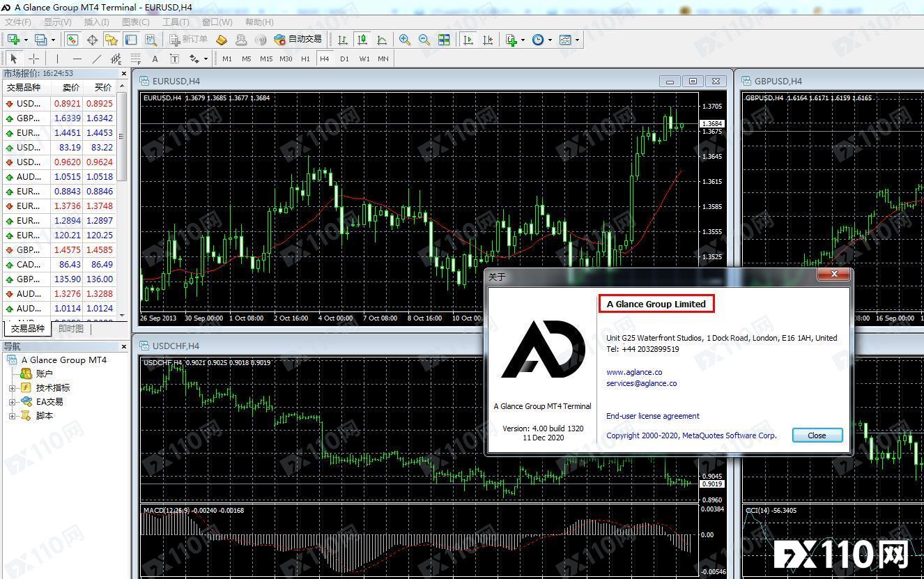924x579 pixels.
Task: Switch timeframe to M15
Action: pos(266,59)
